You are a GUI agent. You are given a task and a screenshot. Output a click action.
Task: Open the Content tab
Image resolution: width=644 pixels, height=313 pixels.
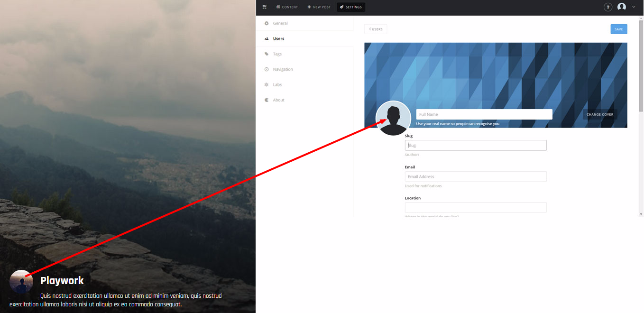(x=287, y=7)
